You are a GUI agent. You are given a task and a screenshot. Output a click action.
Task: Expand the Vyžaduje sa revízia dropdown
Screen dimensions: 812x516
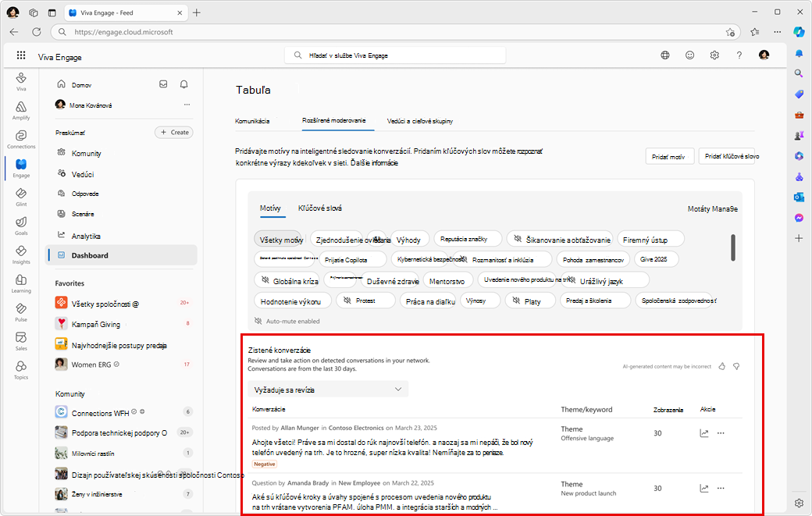point(328,390)
